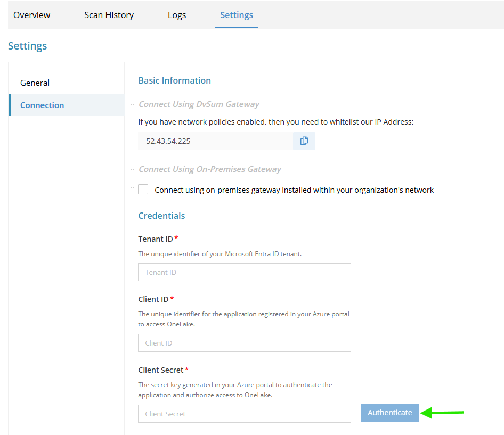
Task: Enable the on-premises gateway checkbox
Action: coord(143,190)
